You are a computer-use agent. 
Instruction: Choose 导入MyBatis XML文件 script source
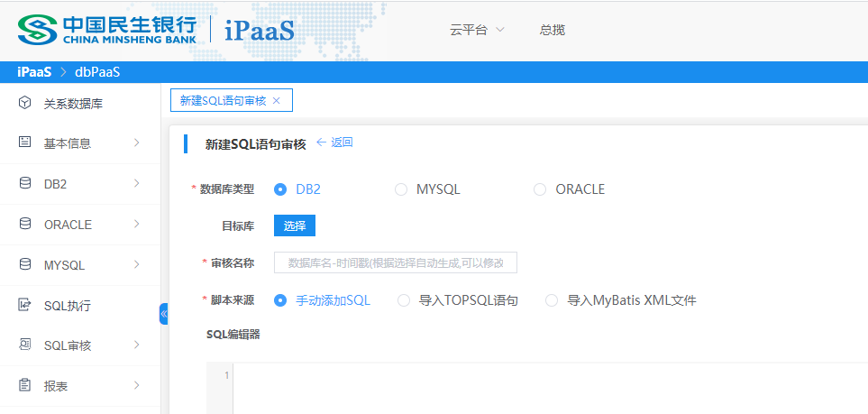552,300
